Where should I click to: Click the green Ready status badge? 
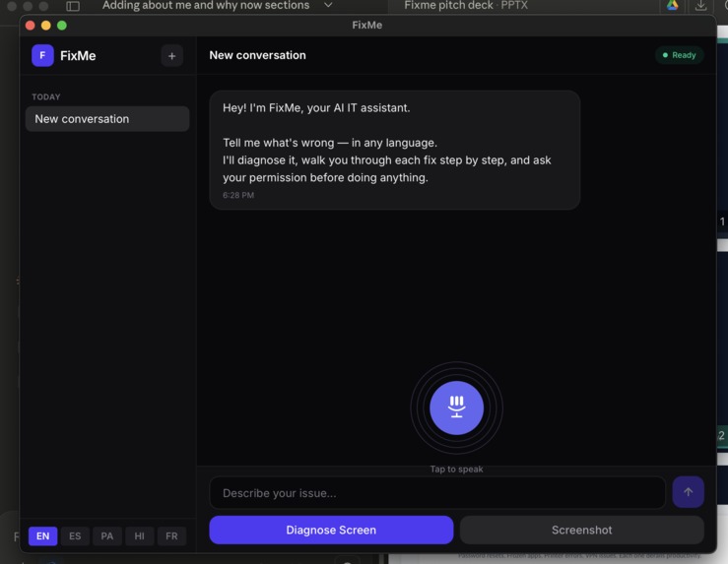(680, 55)
